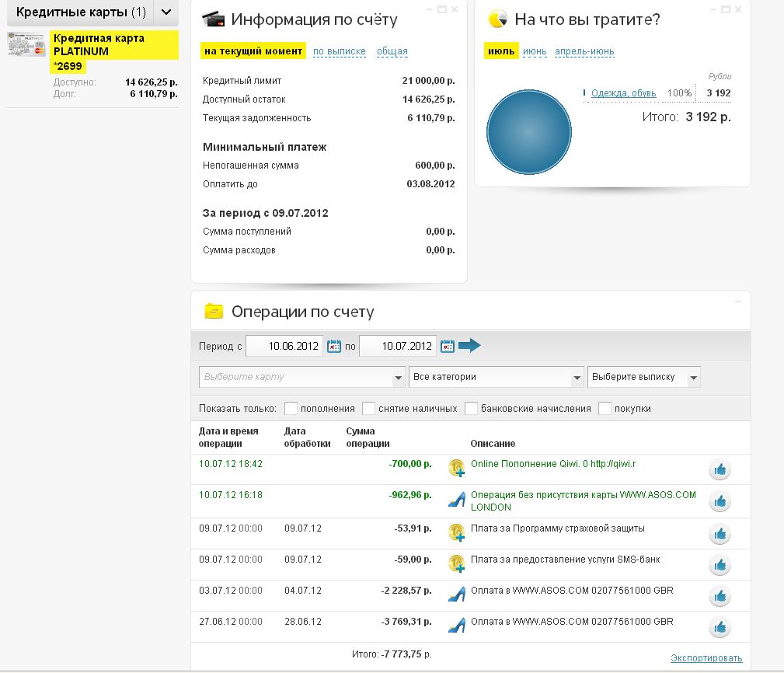The width and height of the screenshot is (784, 673).
Task: Click the blue spending pie chart
Action: (x=528, y=132)
